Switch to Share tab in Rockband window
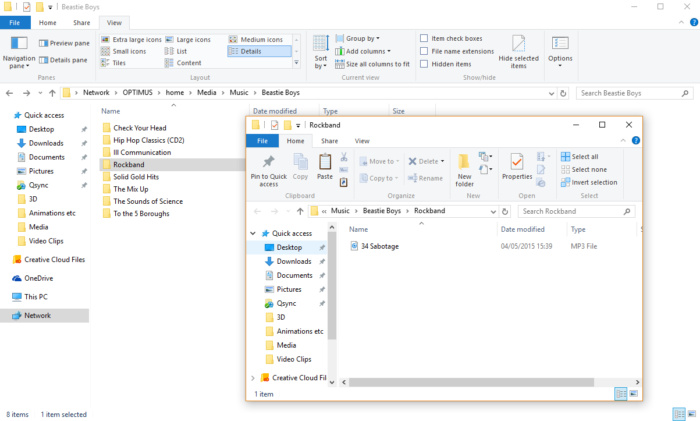700x421 pixels. coord(329,141)
